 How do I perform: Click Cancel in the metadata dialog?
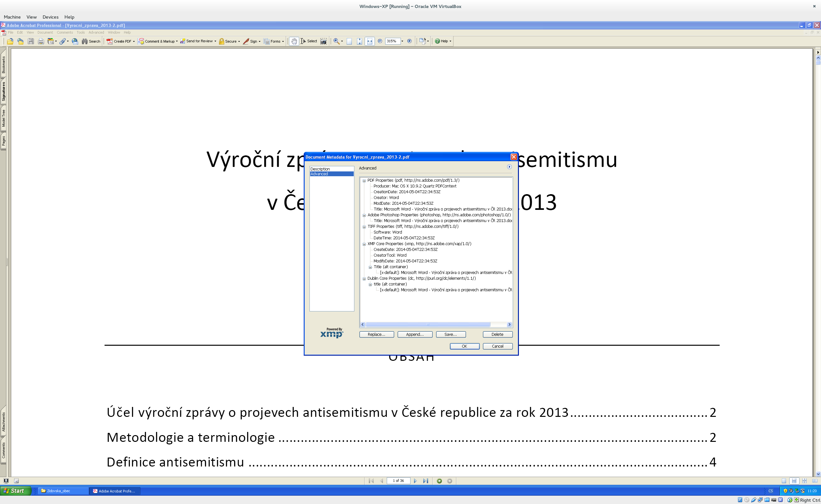[x=497, y=346]
